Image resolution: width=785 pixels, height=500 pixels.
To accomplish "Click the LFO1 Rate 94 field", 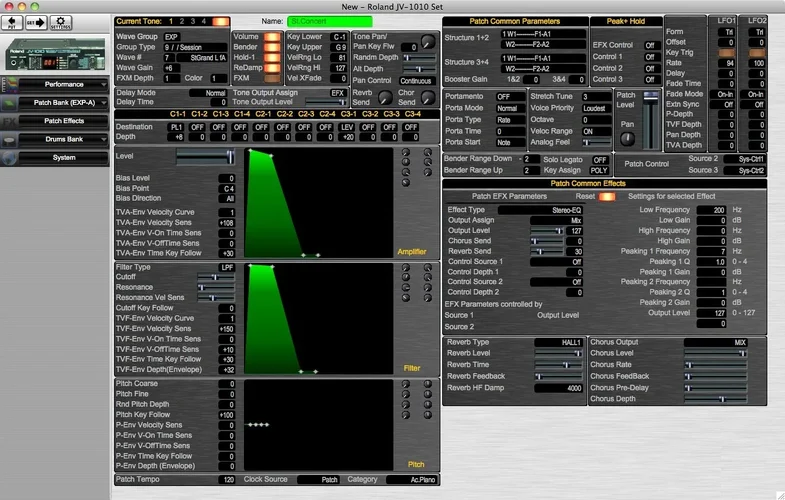I will [x=726, y=64].
